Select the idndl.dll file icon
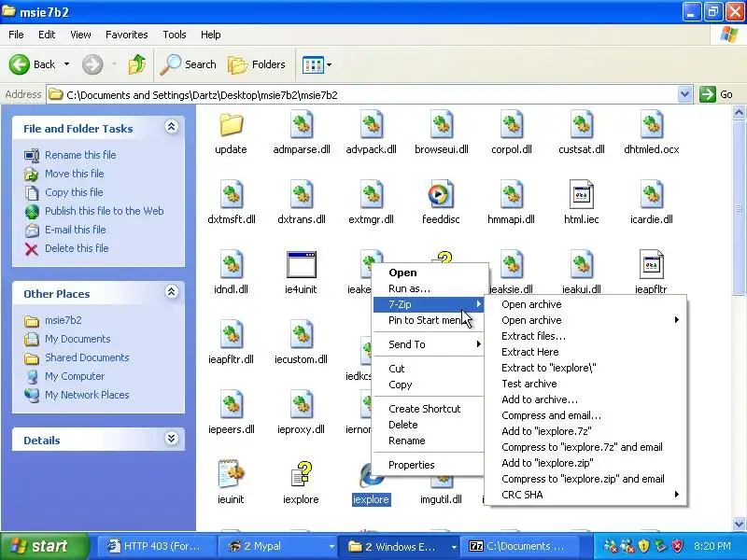The width and height of the screenshot is (747, 560). (x=231, y=265)
